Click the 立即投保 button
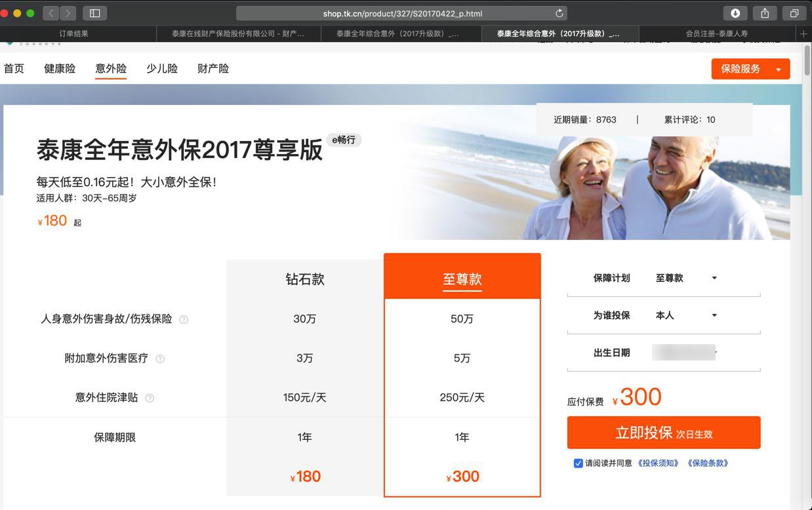The height and width of the screenshot is (510, 812). (664, 433)
